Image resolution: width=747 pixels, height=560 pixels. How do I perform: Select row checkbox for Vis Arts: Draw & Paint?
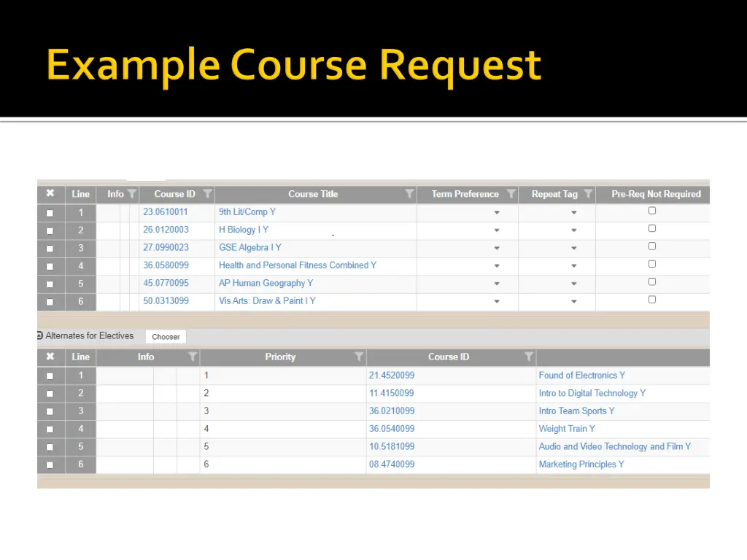50,302
